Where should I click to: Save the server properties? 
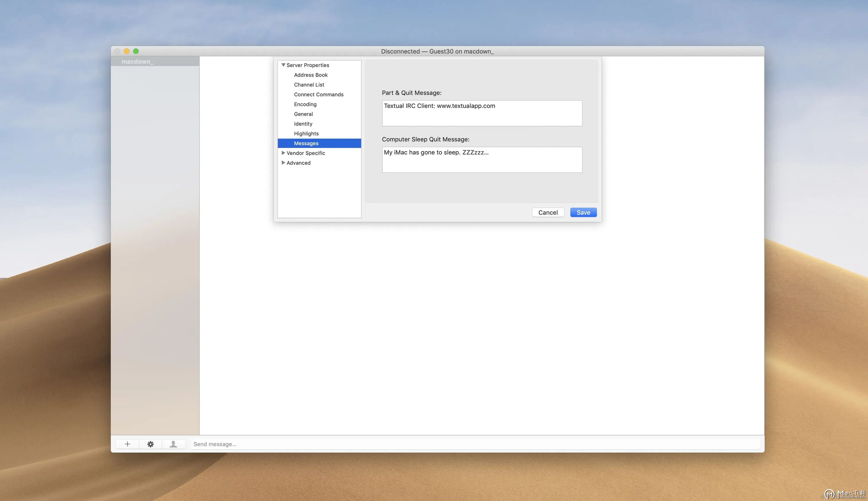click(x=583, y=212)
